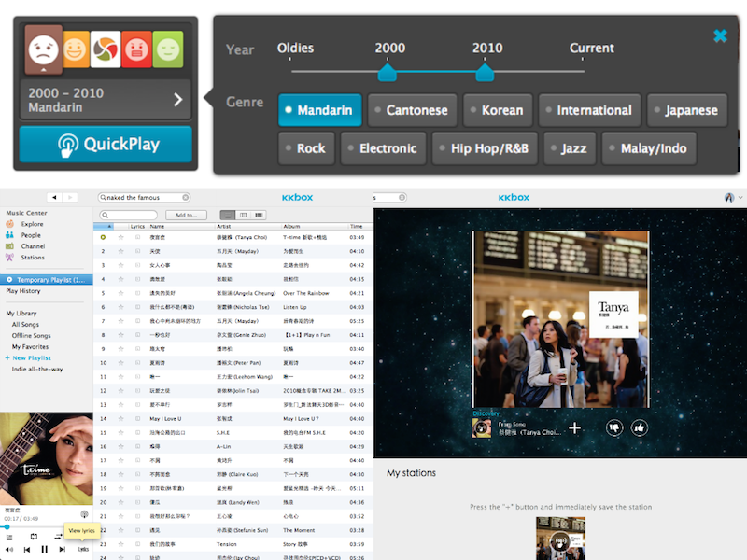Click the Current label on year slider

click(x=592, y=49)
